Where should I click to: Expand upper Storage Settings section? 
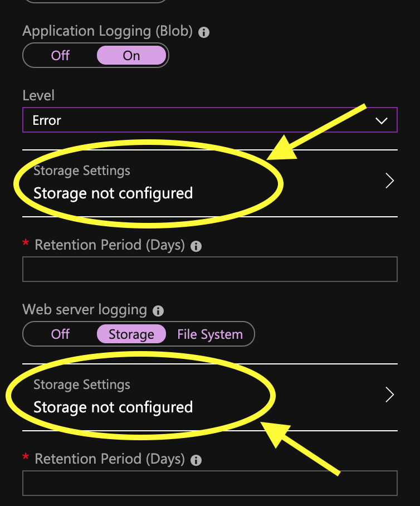210,181
